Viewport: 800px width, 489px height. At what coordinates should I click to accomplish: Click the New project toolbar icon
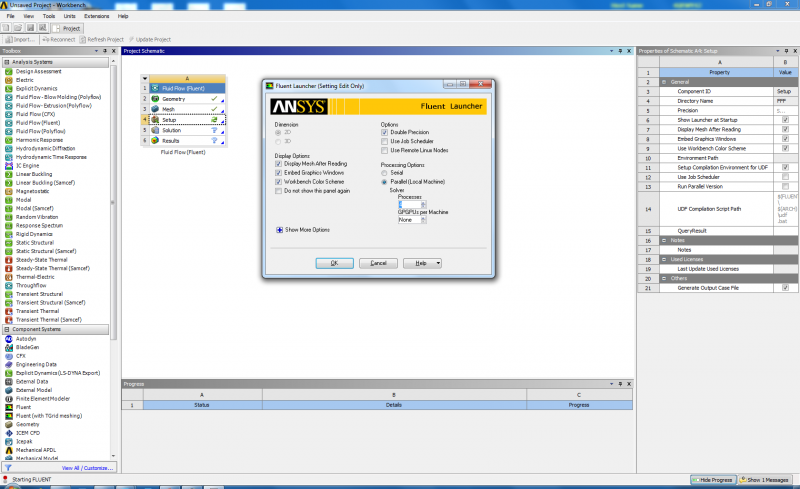(x=6, y=28)
